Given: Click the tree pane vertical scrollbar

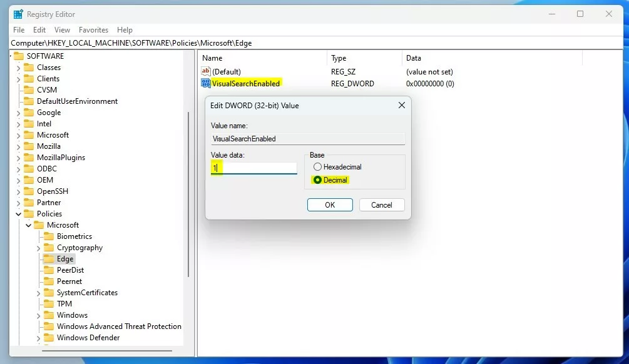Looking at the screenshot, I should pyautogui.click(x=188, y=194).
